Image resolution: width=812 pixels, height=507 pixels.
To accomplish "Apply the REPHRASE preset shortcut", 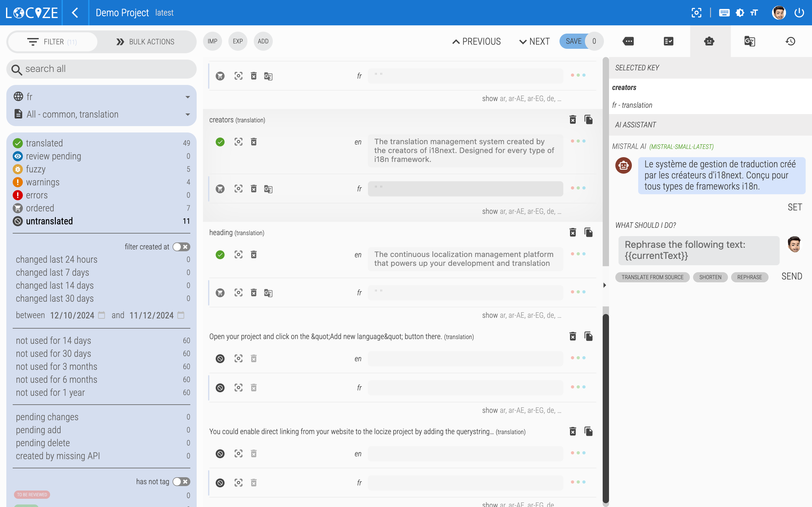I will [750, 277].
